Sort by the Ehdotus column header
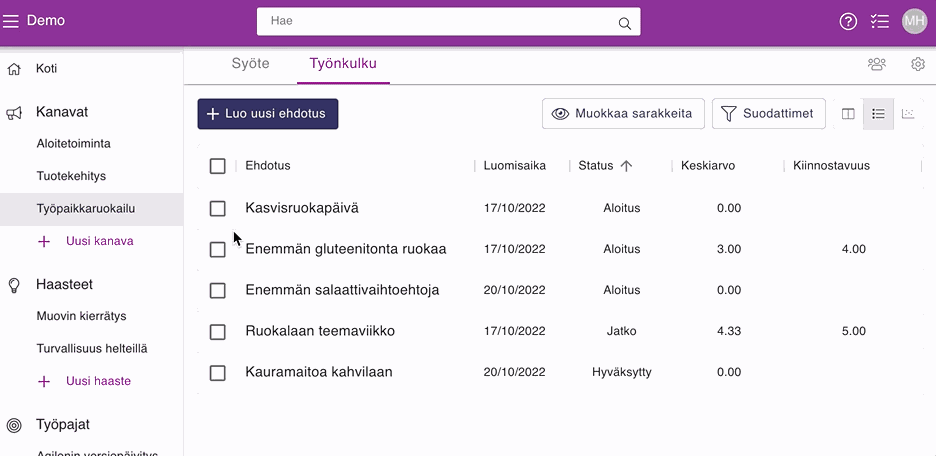Viewport: 936px width, 456px height. coord(268,166)
